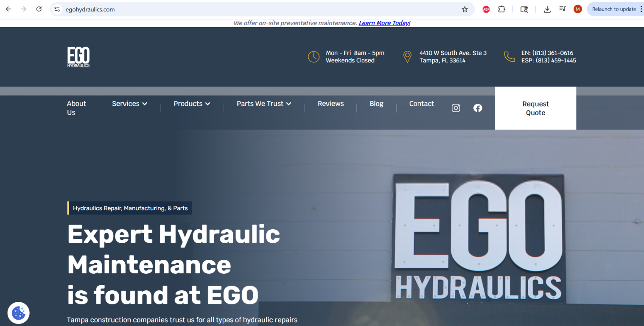Click the on-site preventative maintenance banner text

[295, 23]
